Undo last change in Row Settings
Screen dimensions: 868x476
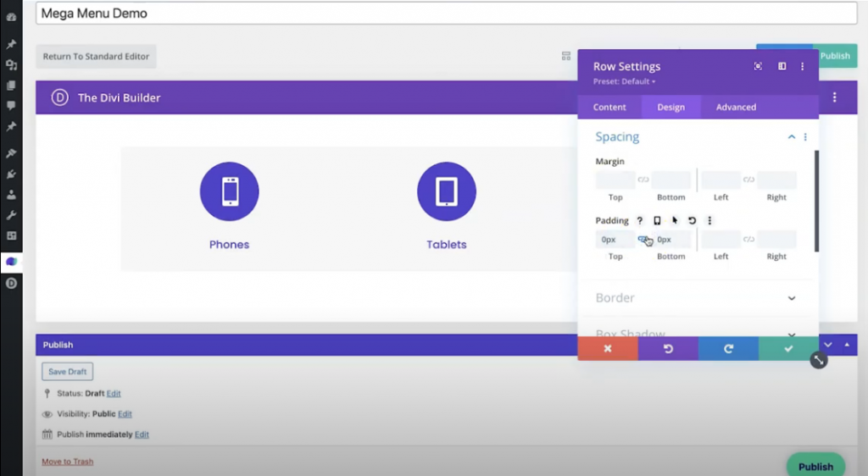(x=668, y=348)
